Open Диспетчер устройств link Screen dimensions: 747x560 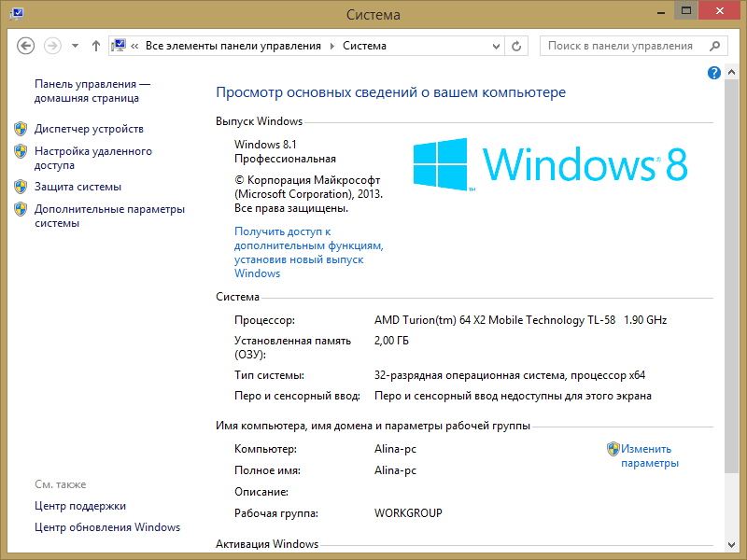pyautogui.click(x=89, y=129)
